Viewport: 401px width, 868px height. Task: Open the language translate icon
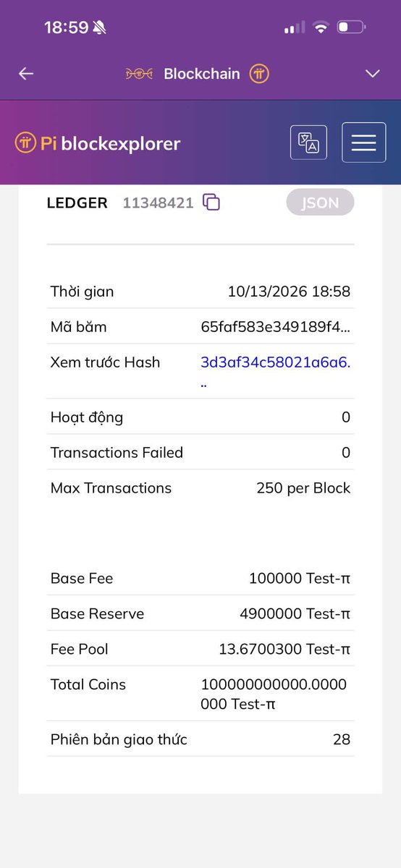pos(308,142)
